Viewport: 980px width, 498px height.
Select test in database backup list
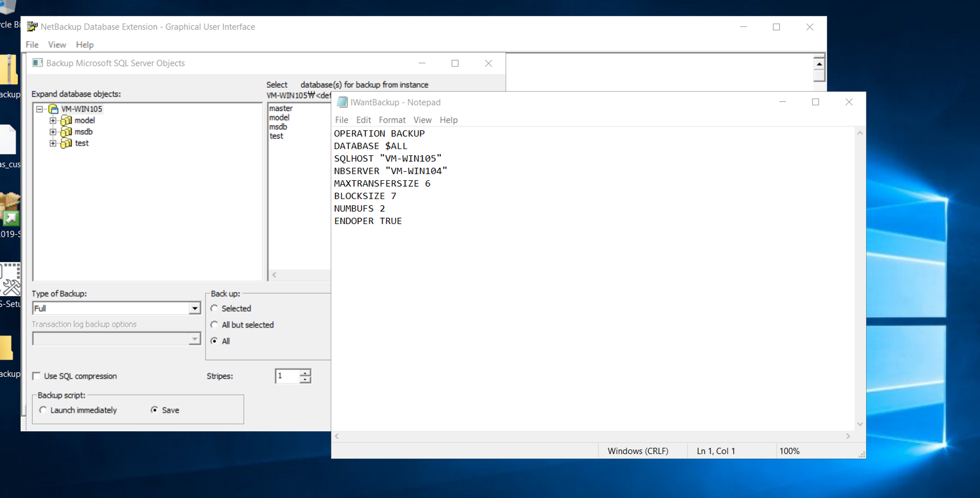(276, 136)
